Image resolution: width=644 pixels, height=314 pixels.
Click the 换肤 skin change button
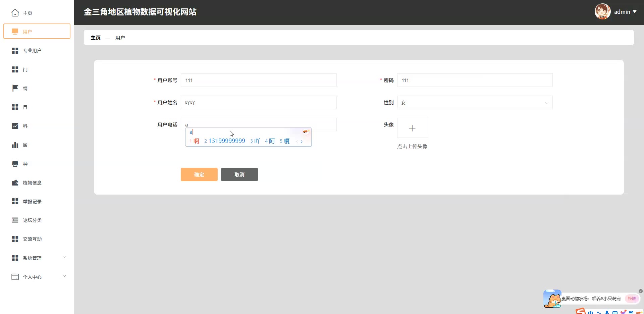pyautogui.click(x=632, y=299)
